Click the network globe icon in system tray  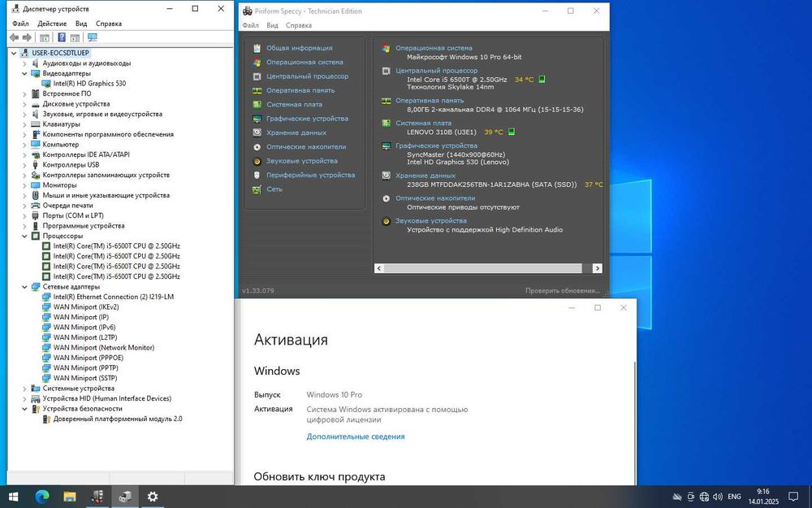click(704, 497)
